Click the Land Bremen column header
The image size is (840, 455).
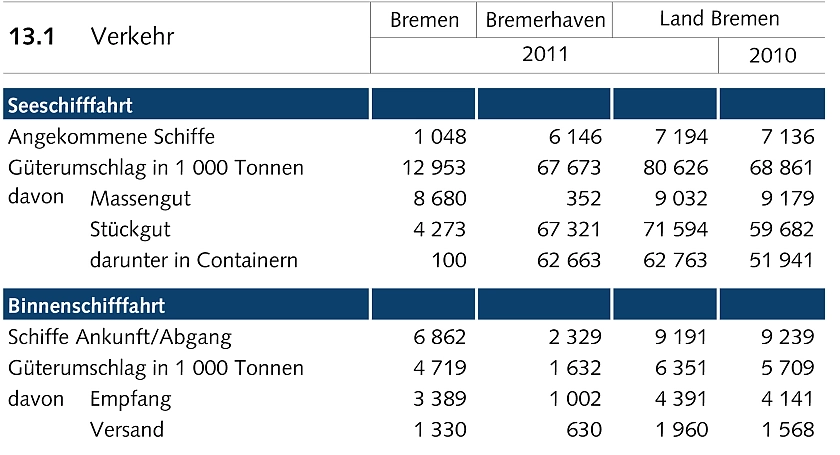pos(719,19)
